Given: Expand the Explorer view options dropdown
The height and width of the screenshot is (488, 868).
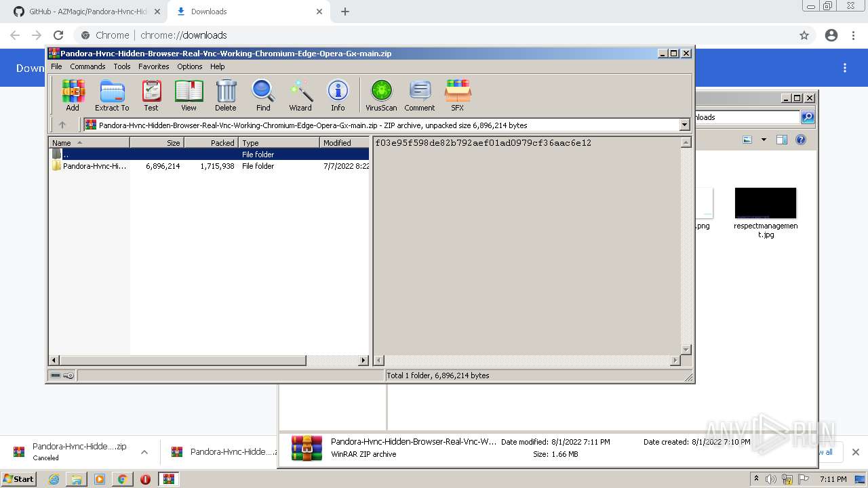Looking at the screenshot, I should 764,140.
